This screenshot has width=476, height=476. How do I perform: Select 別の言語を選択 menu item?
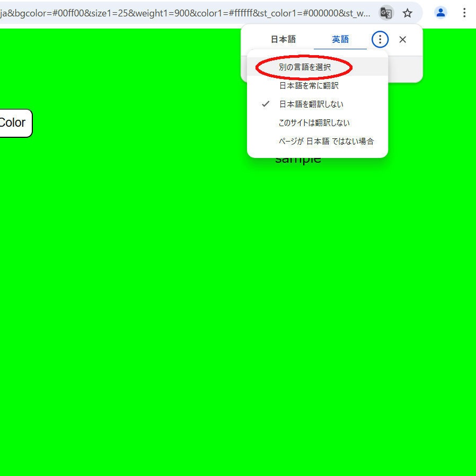(x=317, y=67)
